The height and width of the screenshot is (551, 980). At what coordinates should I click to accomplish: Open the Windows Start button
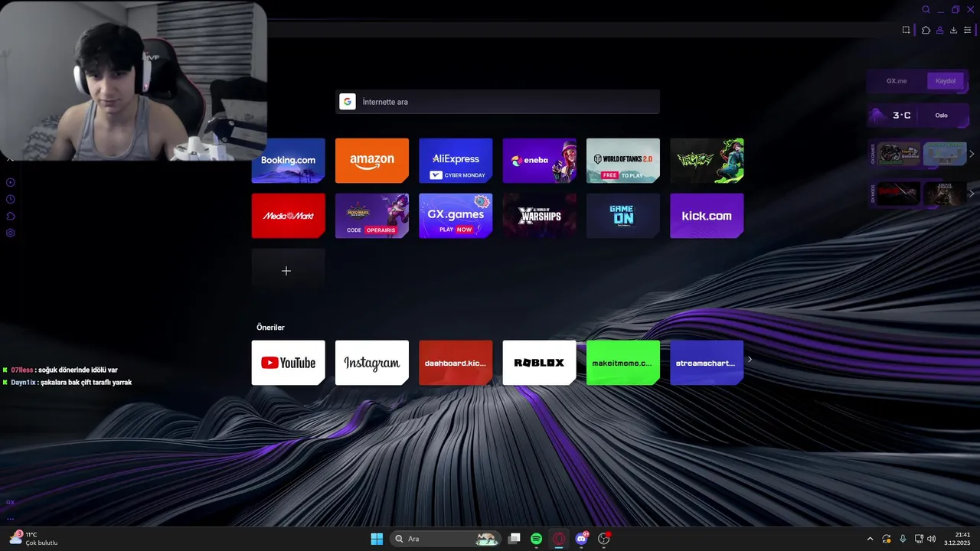377,539
